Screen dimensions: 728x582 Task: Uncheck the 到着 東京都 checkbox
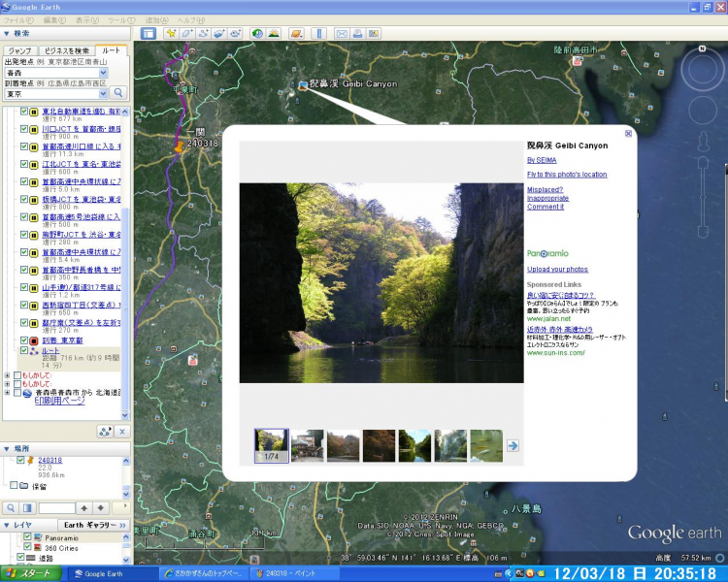[24, 340]
